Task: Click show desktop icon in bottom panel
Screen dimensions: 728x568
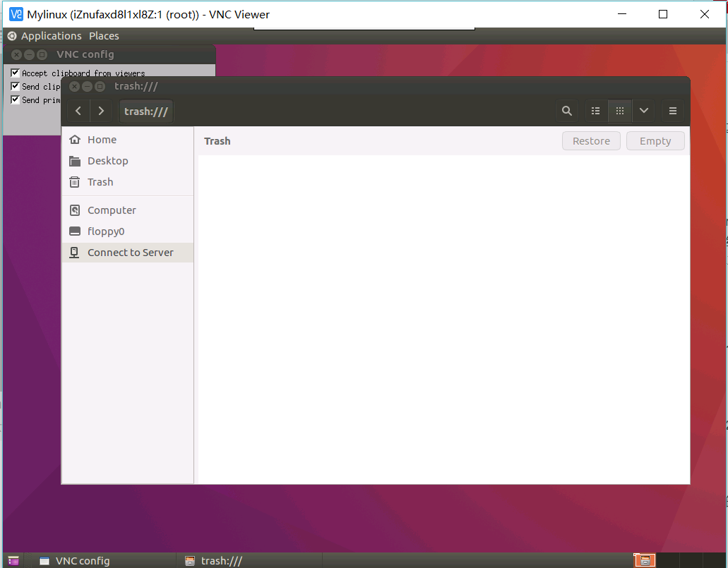Action: [13, 560]
